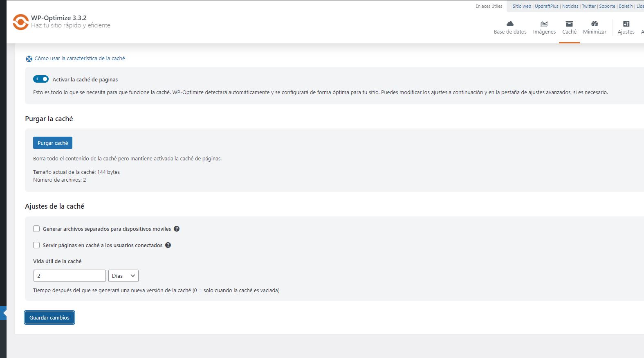Toggle the Activar la caché de páginas switch
Image resolution: width=644 pixels, height=358 pixels.
[x=41, y=79]
